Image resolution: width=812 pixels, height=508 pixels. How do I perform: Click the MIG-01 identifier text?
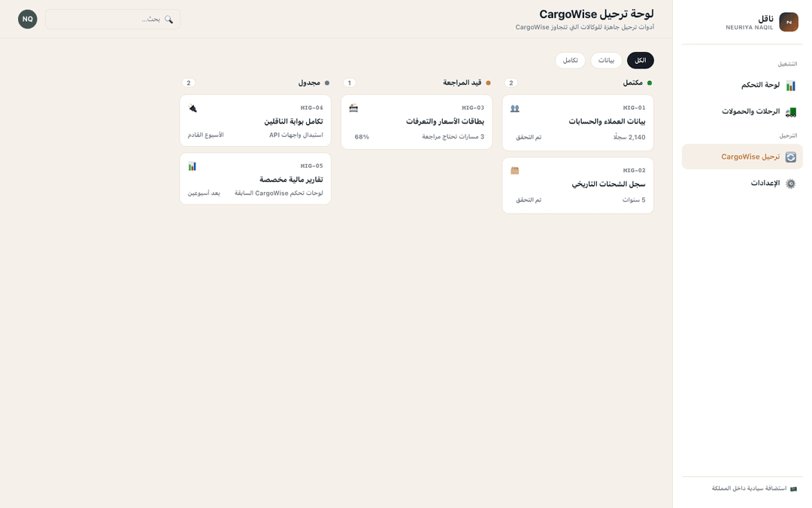[635, 108]
